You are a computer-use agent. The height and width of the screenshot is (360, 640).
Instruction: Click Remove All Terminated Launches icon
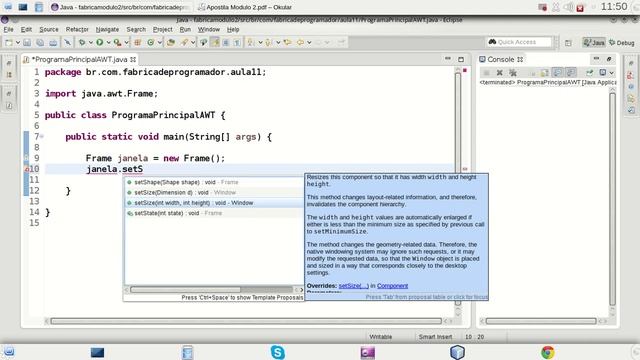(x=513, y=73)
